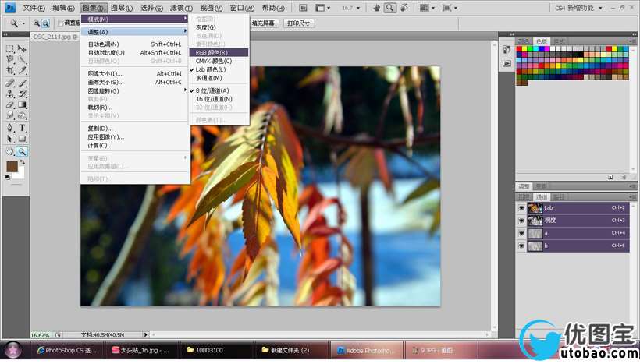Select the Zoom tool in toolbox

(22, 152)
